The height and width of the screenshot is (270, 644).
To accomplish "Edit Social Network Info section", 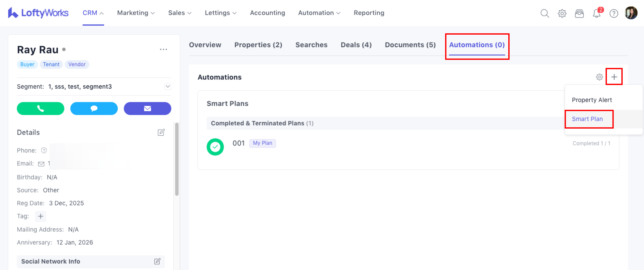I will pyautogui.click(x=157, y=261).
